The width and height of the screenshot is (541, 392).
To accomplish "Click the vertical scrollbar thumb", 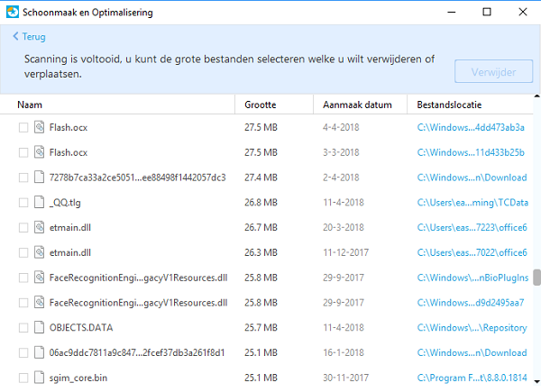I will (536, 278).
